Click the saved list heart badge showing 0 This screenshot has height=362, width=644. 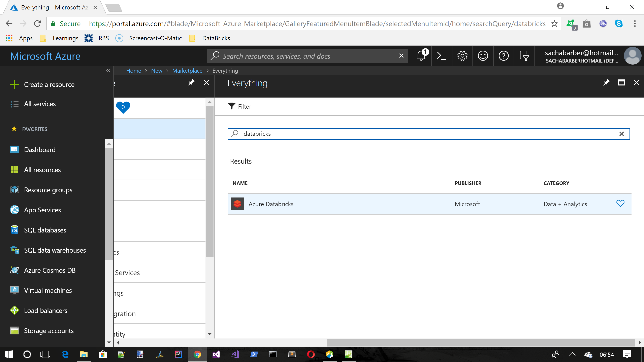123,107
